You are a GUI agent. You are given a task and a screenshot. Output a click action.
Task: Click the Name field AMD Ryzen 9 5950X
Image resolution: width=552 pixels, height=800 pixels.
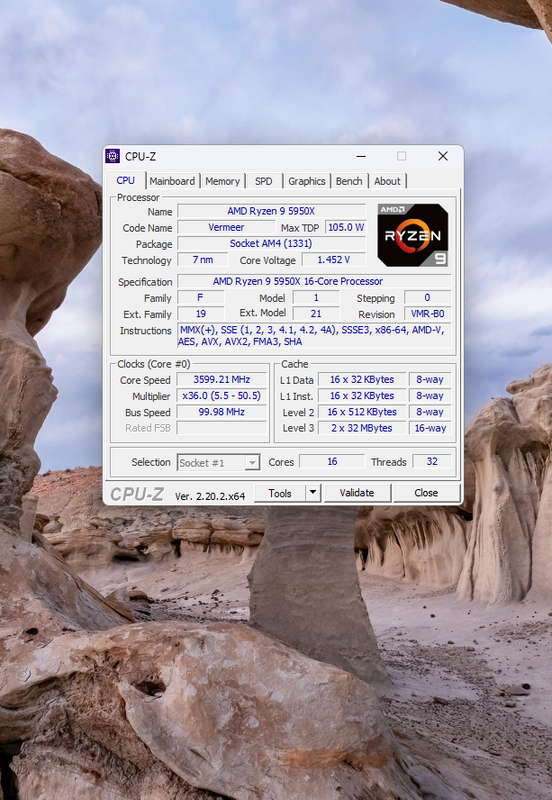pos(271,211)
